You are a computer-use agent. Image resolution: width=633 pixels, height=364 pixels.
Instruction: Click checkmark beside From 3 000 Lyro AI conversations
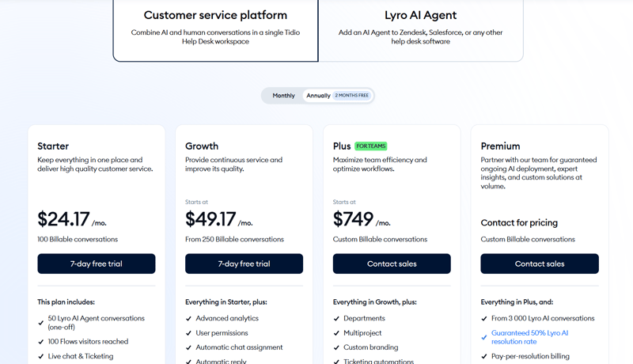click(x=484, y=318)
